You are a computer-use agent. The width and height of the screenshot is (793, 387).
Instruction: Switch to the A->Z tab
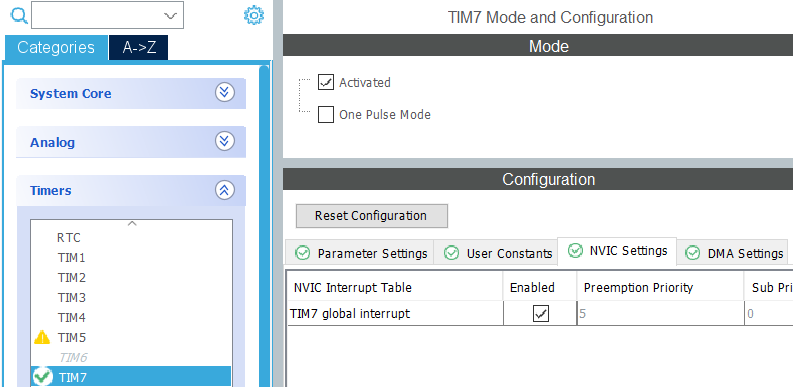click(x=139, y=48)
